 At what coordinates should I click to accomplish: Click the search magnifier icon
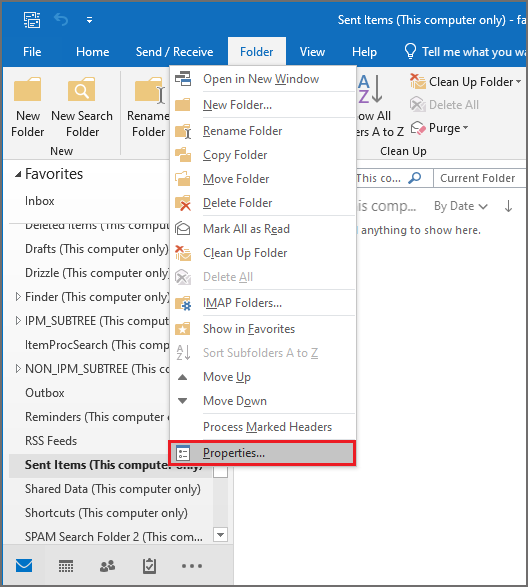[x=415, y=178]
